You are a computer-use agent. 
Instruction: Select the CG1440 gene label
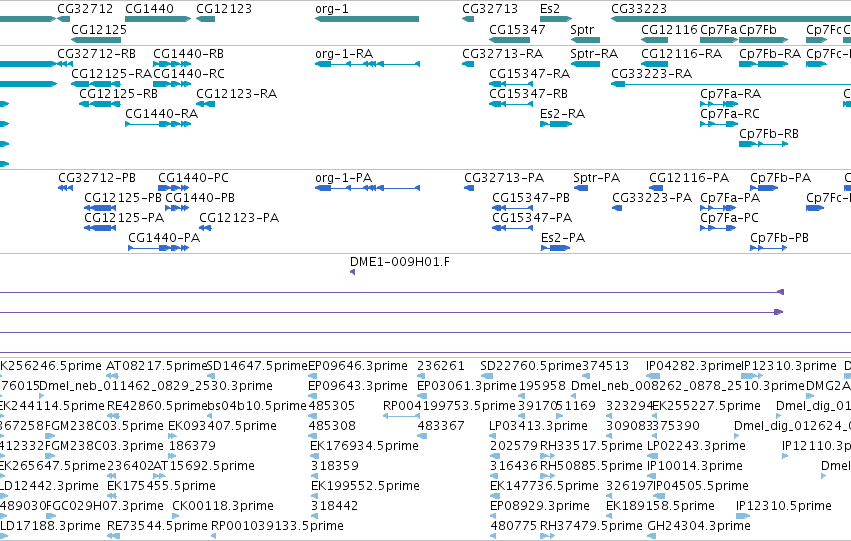(x=149, y=9)
